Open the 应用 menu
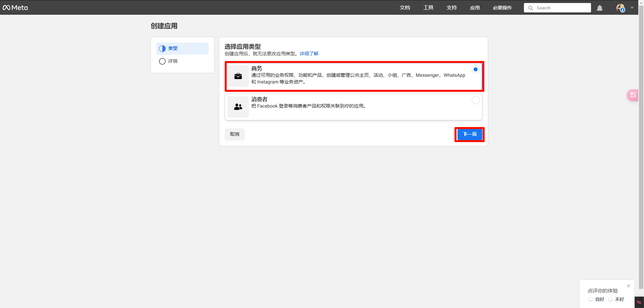 [475, 8]
